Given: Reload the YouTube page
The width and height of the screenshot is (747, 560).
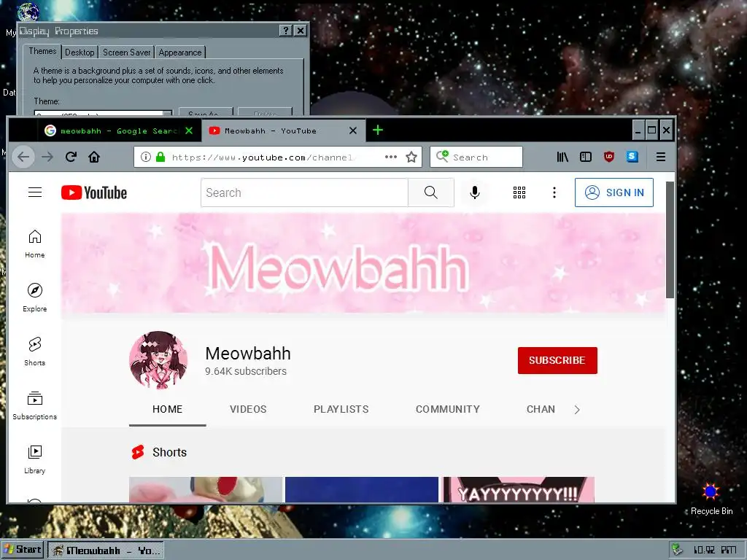Looking at the screenshot, I should [71, 157].
